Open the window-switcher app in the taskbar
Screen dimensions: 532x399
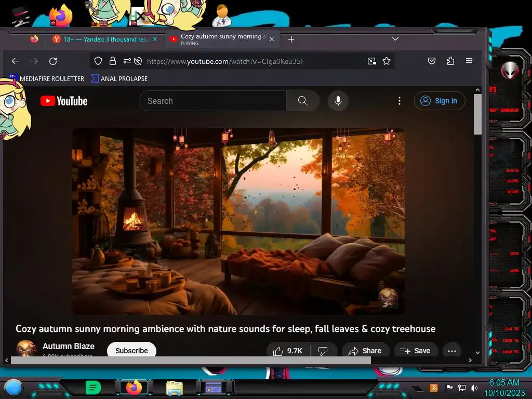[215, 388]
